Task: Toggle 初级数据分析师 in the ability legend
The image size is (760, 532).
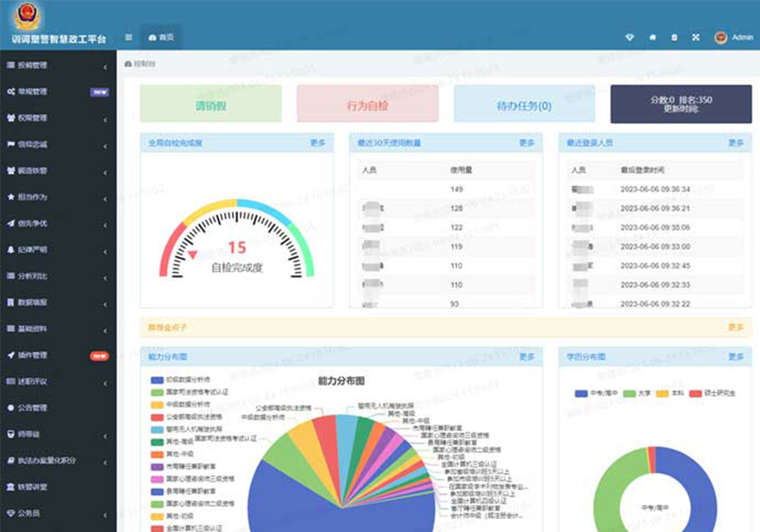Action: tap(180, 380)
